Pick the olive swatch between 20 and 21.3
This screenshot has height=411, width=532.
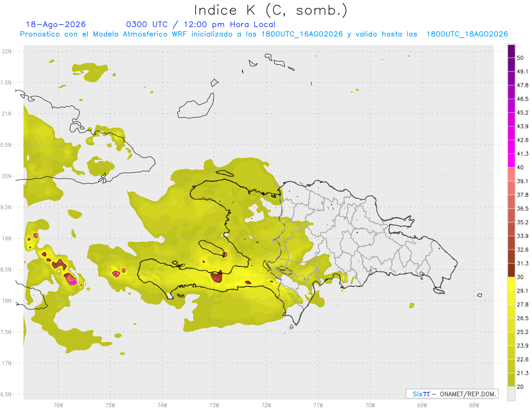pyautogui.click(x=511, y=380)
